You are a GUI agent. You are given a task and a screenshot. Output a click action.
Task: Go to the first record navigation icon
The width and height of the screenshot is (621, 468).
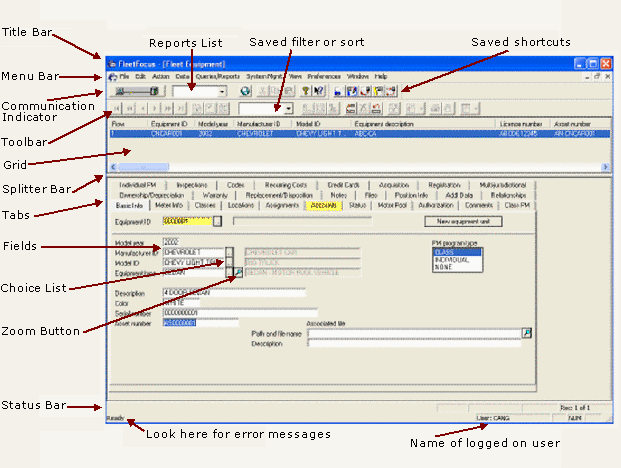pyautogui.click(x=116, y=107)
